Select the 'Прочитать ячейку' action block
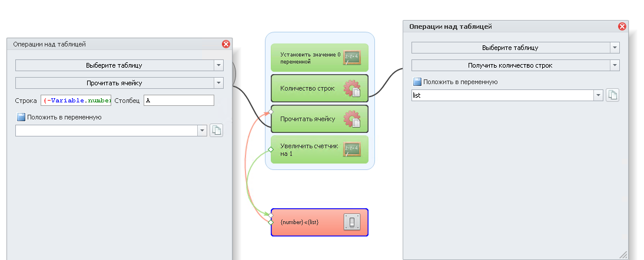The width and height of the screenshot is (644, 260). (320, 119)
